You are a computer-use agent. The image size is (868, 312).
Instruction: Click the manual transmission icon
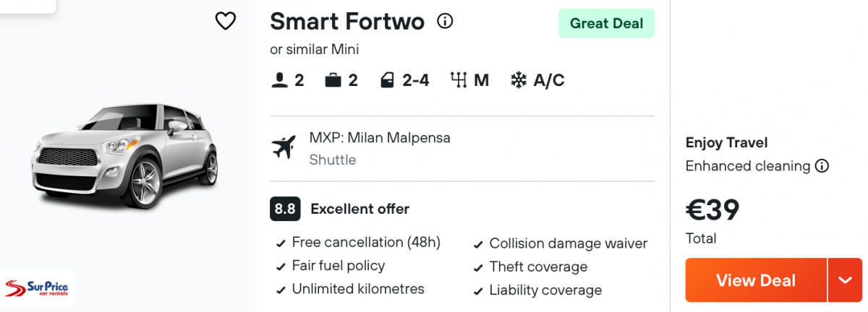coord(459,80)
